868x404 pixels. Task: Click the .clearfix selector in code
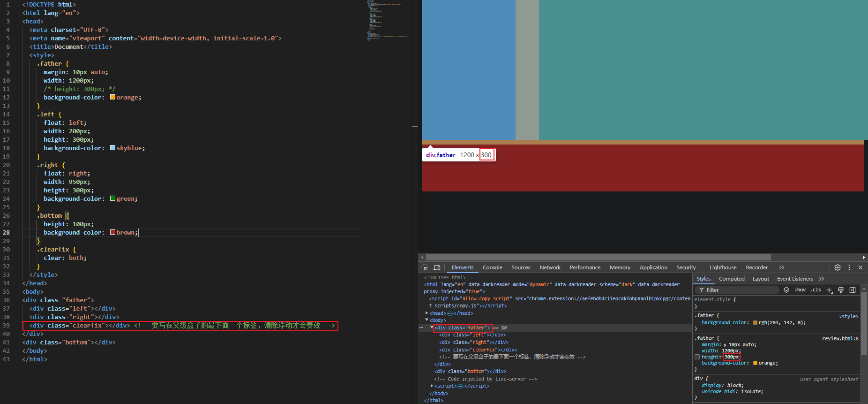tap(53, 249)
